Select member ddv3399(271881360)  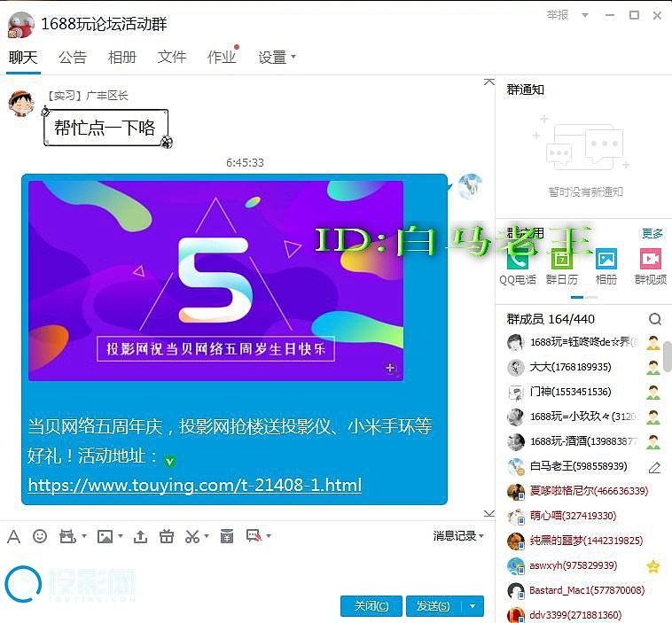tap(584, 615)
